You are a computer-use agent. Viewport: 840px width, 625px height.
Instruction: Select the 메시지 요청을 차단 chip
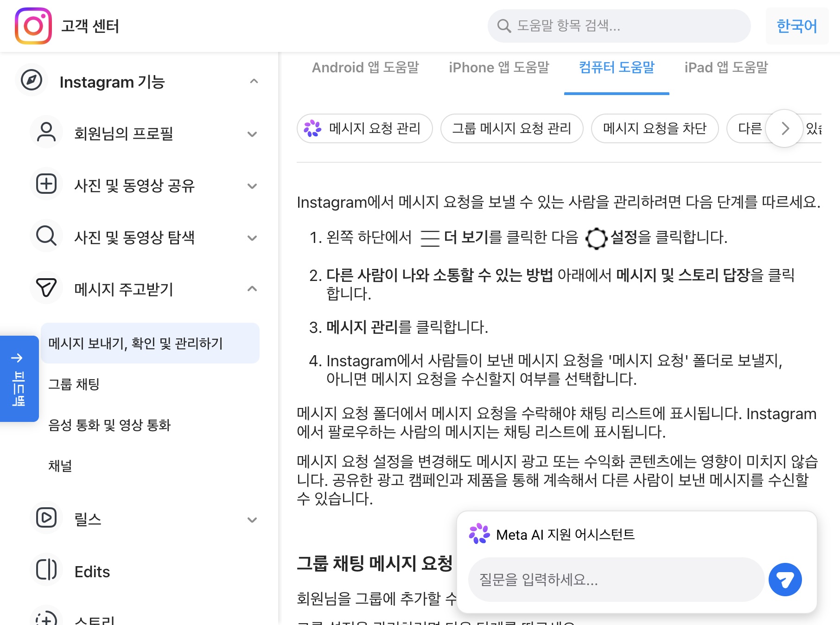tap(655, 128)
